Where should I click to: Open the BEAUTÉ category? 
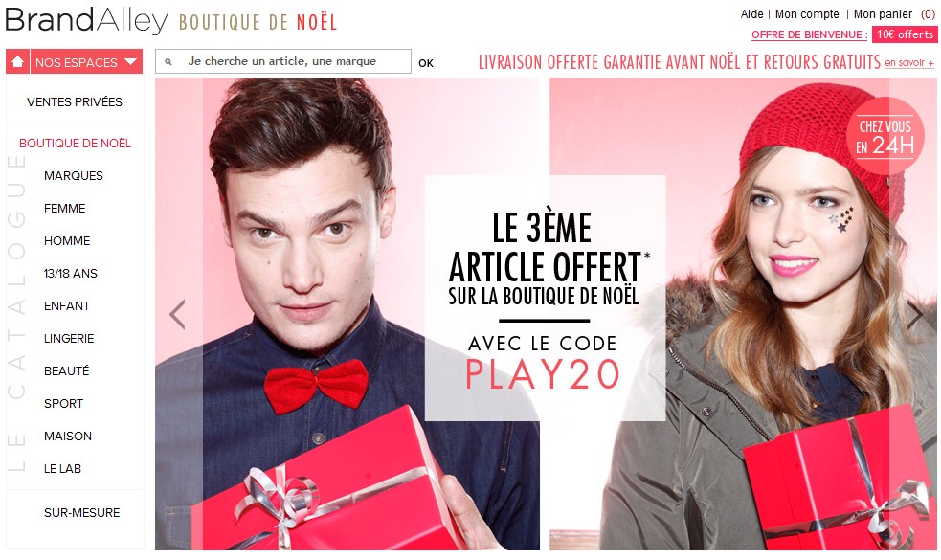coord(67,370)
